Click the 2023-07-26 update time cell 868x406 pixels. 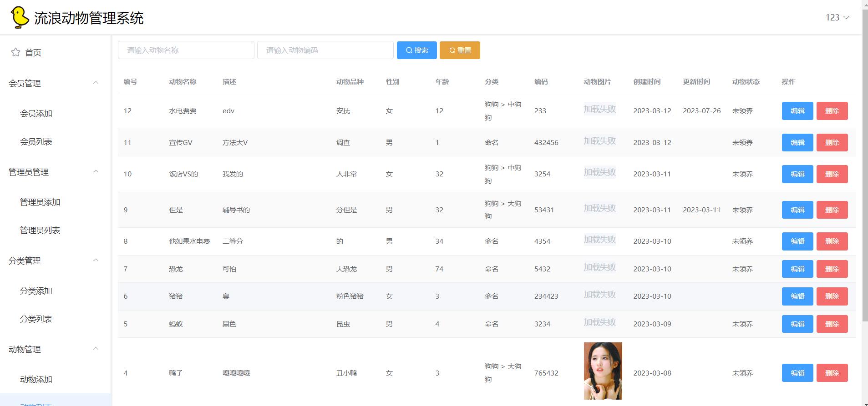pos(701,111)
